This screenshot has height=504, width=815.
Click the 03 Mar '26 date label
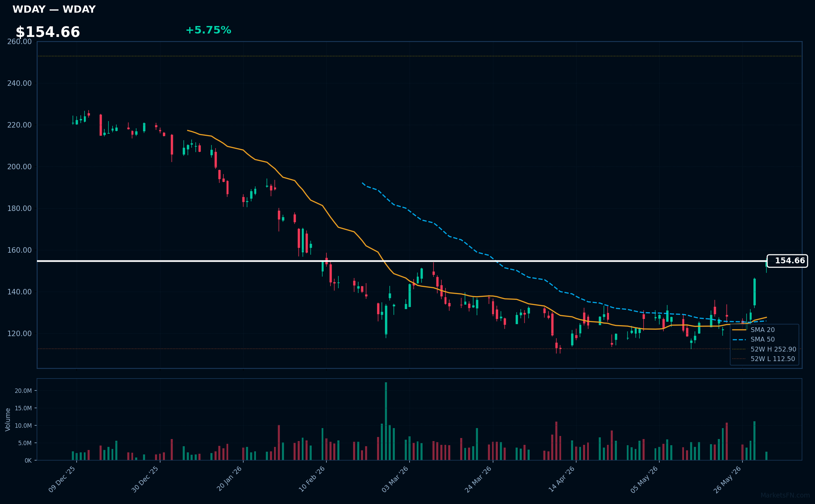(395, 479)
